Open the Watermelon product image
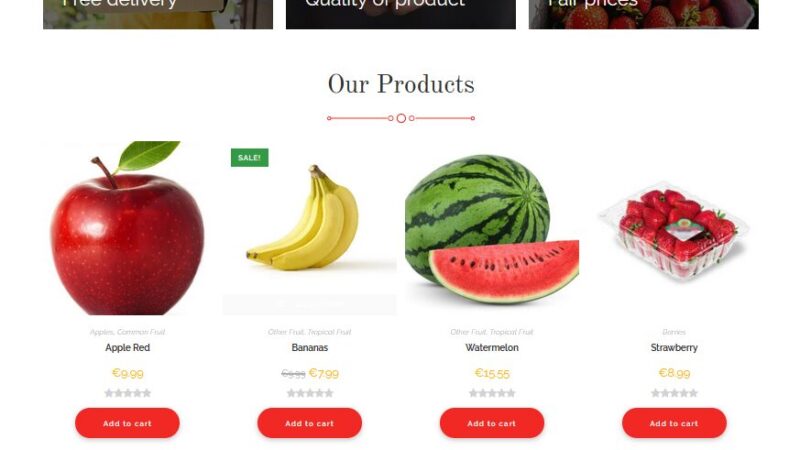This screenshot has width=800, height=450. point(492,228)
